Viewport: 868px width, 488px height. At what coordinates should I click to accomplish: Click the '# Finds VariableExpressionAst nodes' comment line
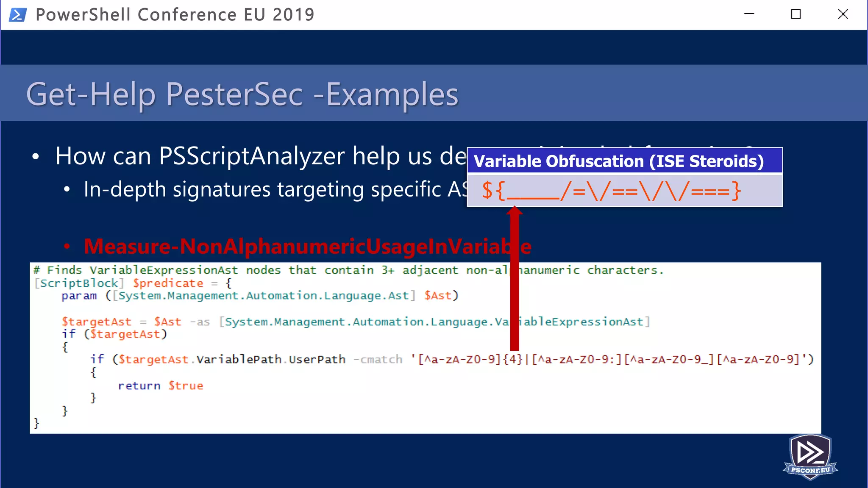[348, 270]
